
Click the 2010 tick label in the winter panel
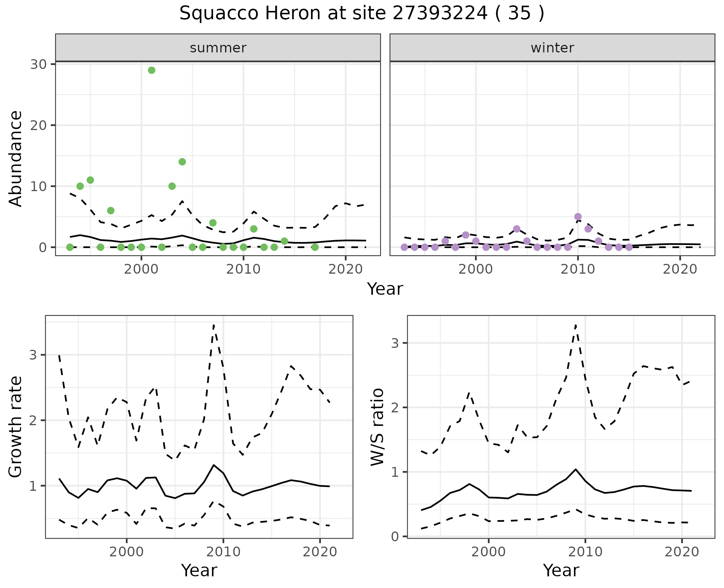577,269
